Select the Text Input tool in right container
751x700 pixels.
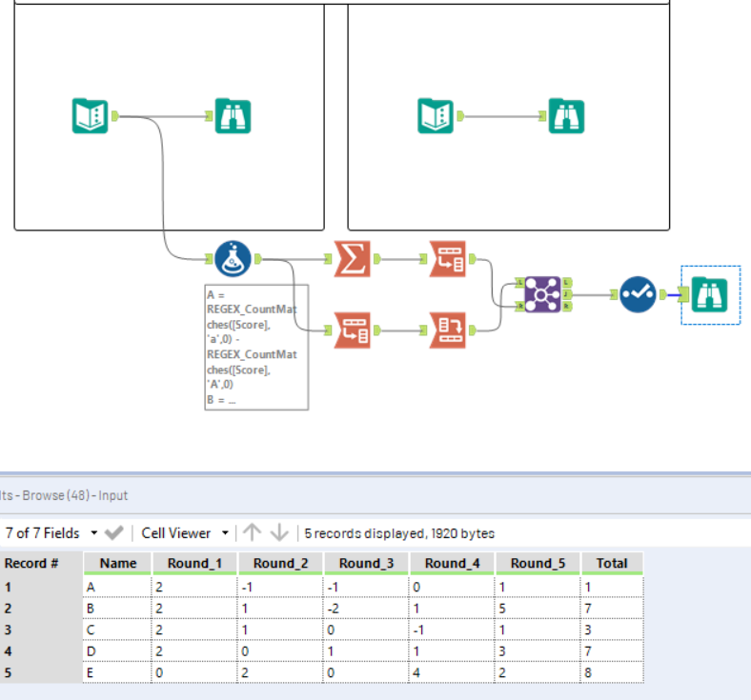(436, 116)
